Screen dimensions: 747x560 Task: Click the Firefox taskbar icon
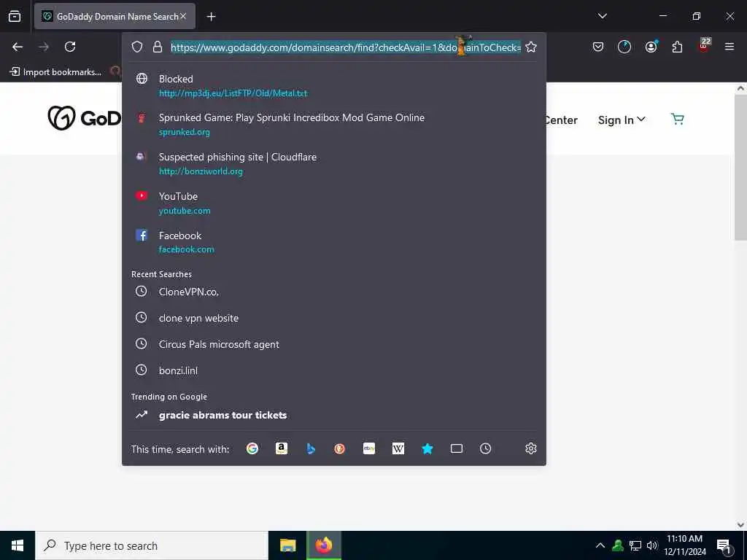323,545
